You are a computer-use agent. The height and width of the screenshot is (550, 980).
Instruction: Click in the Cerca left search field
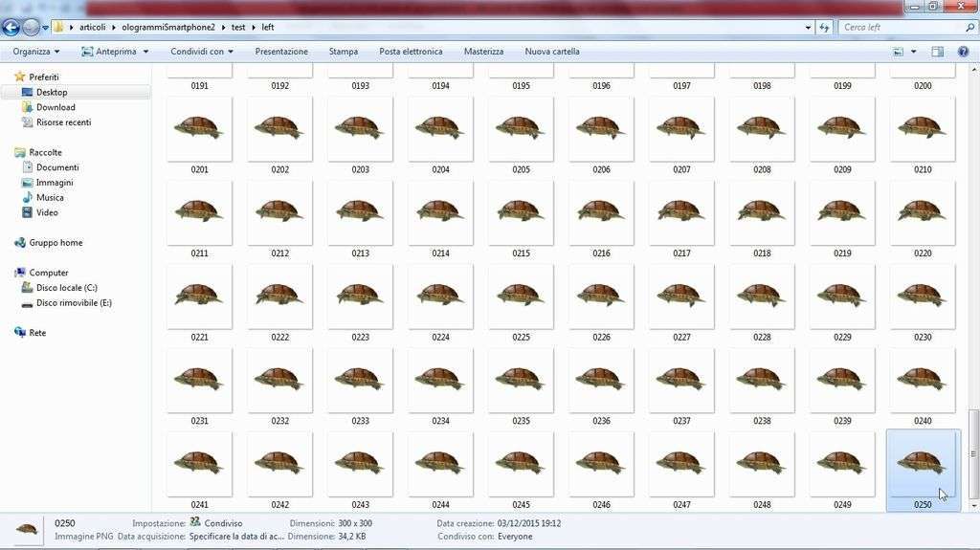pos(900,28)
